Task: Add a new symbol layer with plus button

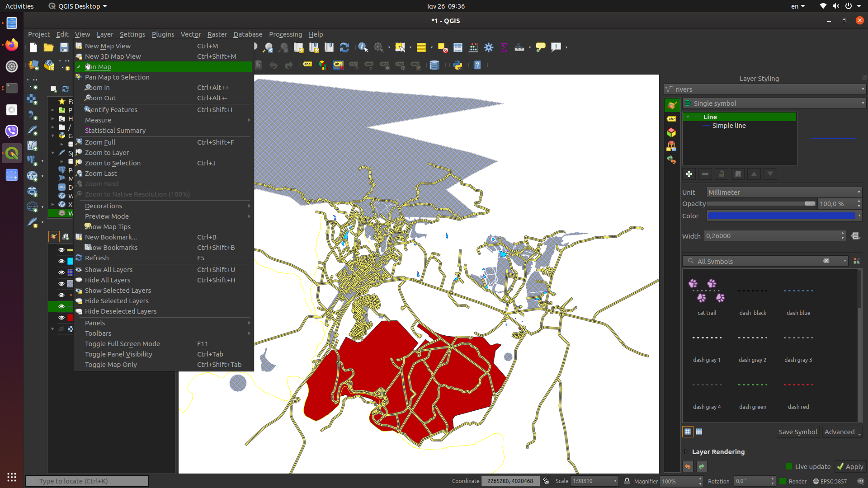Action: point(689,174)
